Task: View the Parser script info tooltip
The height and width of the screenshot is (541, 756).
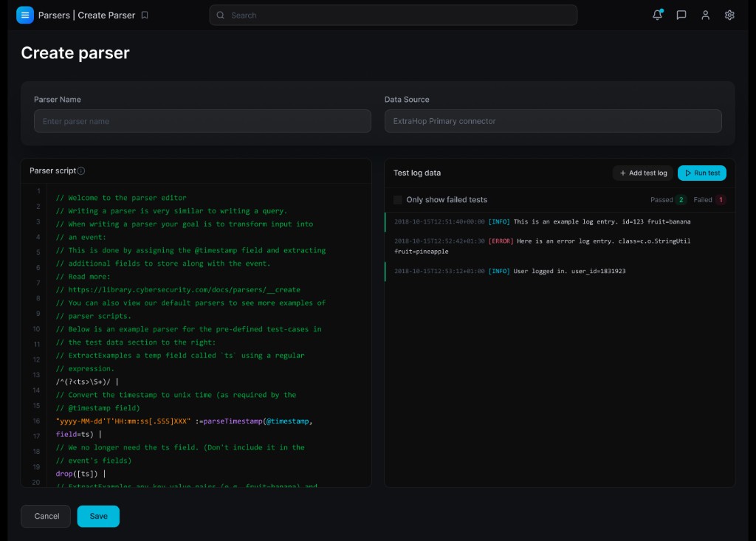Action: click(x=80, y=170)
